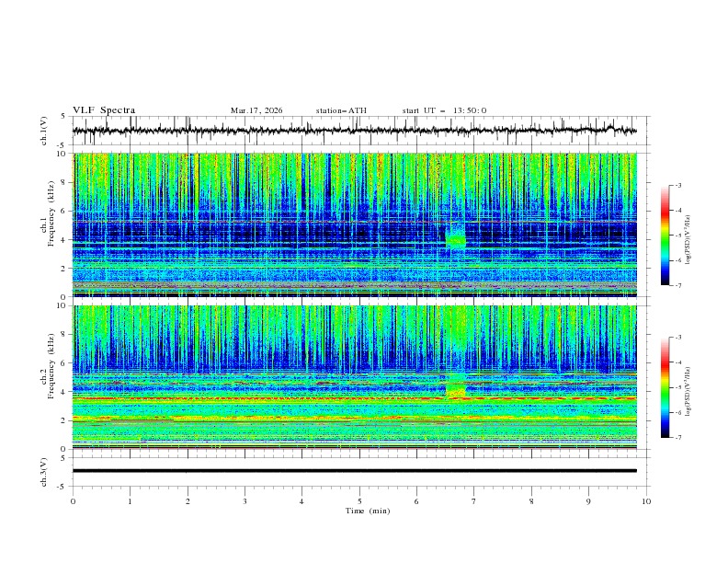Click the "-7" label on ch.2 colorbar
The height and width of the screenshot is (563, 728).
click(x=677, y=438)
